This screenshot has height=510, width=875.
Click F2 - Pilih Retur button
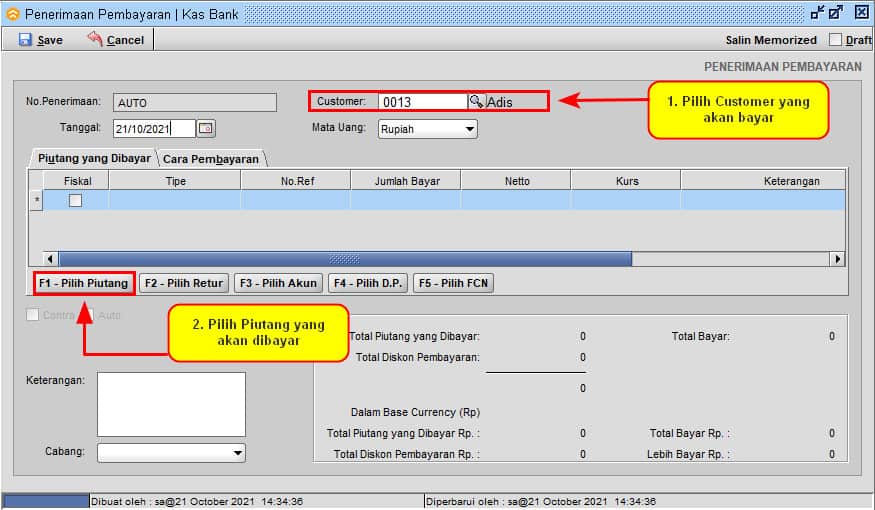[184, 283]
